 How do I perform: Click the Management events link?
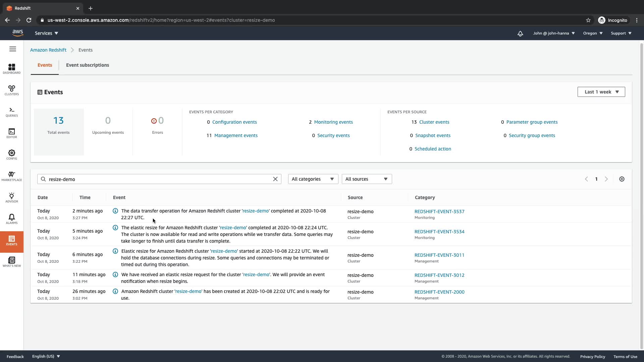pos(235,135)
